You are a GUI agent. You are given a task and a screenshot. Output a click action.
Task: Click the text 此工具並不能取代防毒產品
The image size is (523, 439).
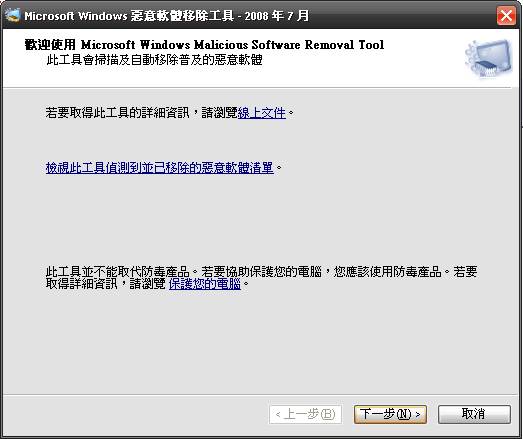117,272
